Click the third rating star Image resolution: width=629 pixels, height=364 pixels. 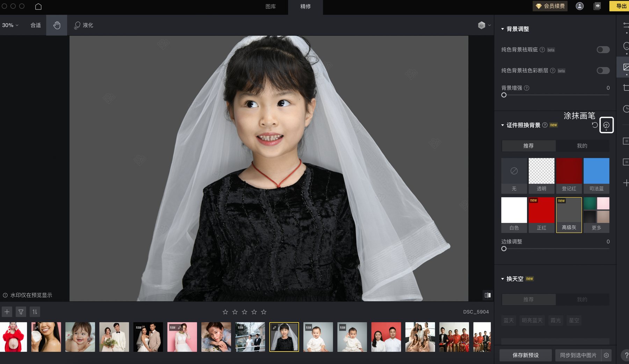(245, 312)
